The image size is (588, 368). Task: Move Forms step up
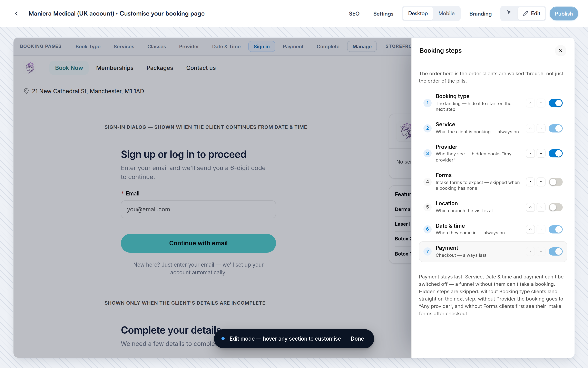click(530, 182)
